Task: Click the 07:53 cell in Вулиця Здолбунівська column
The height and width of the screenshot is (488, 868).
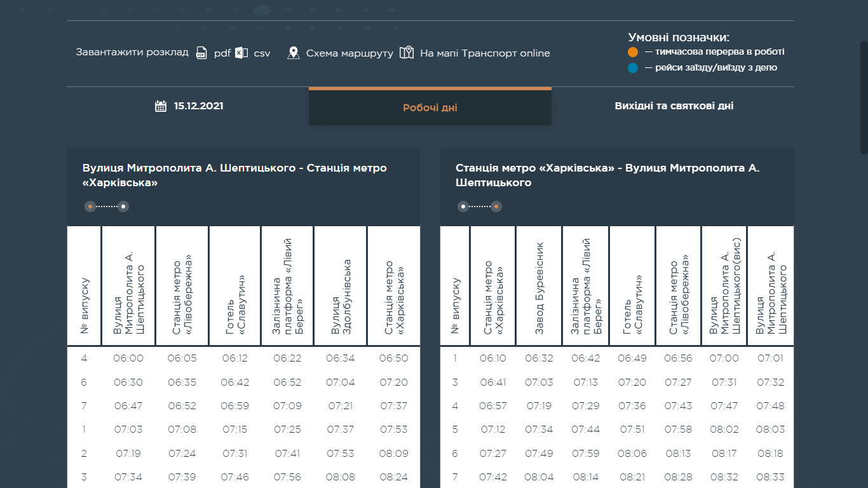Action: click(341, 454)
